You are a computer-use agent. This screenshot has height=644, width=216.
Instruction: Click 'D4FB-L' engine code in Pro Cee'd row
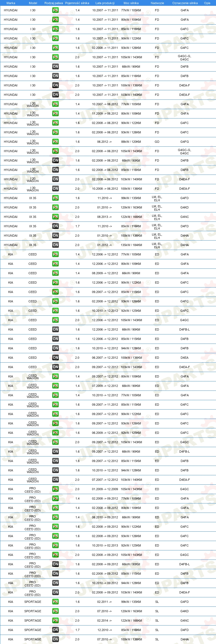(x=185, y=564)
